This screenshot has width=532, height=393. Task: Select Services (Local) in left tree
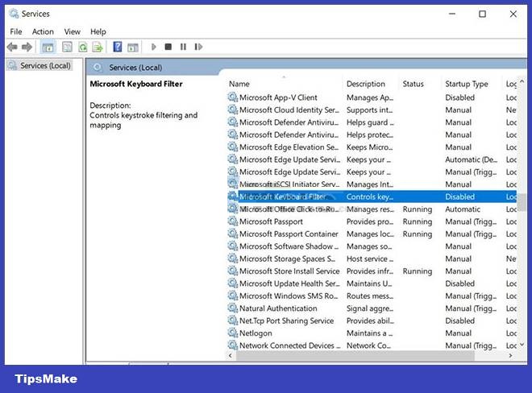[45, 66]
